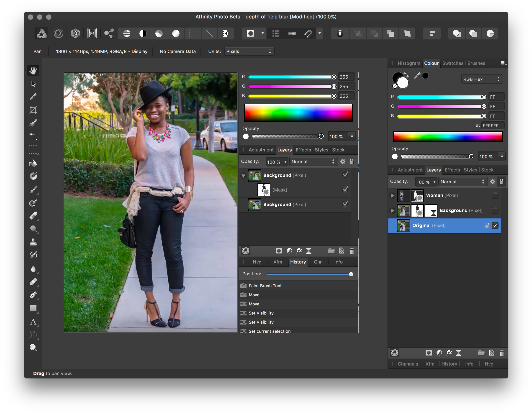Click the History Position slider handle
The image size is (532, 412).
[351, 274]
